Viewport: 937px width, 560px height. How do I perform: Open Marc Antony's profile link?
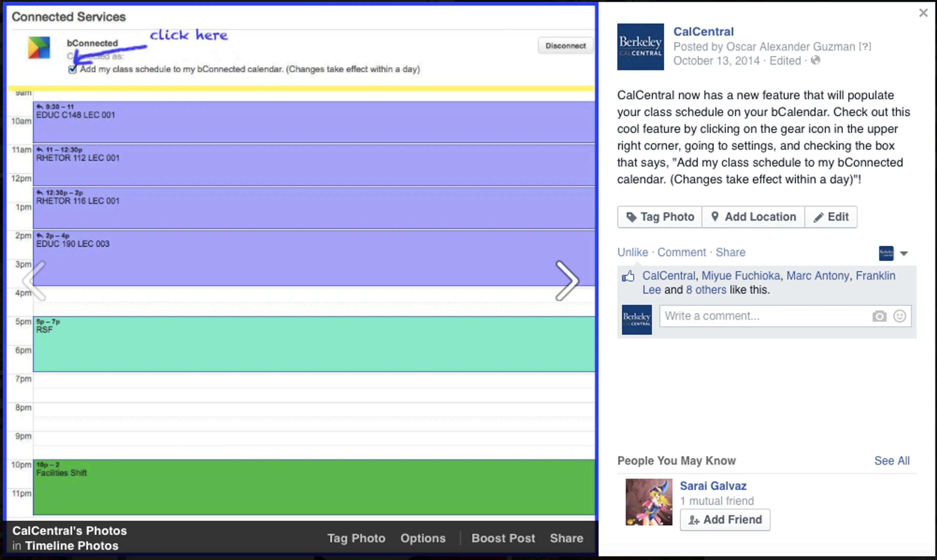(818, 276)
